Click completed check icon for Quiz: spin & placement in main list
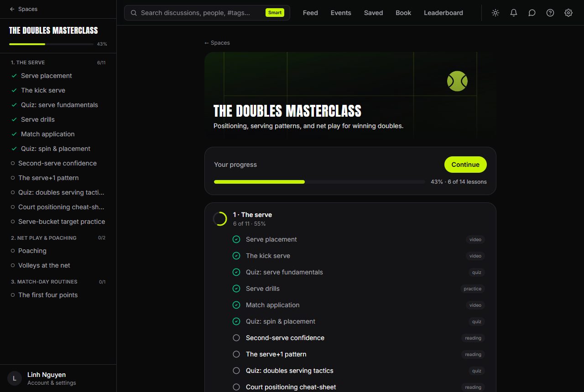The image size is (584, 392). click(x=236, y=321)
